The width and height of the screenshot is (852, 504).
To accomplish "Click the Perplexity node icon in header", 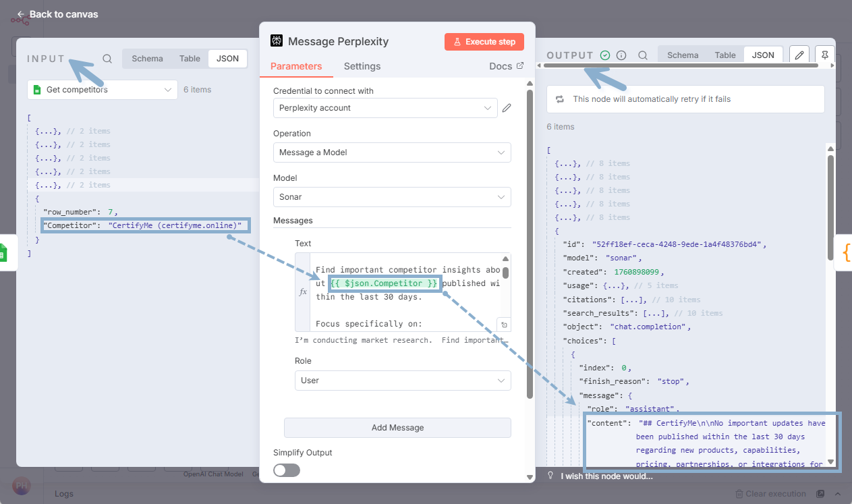I will [x=277, y=41].
